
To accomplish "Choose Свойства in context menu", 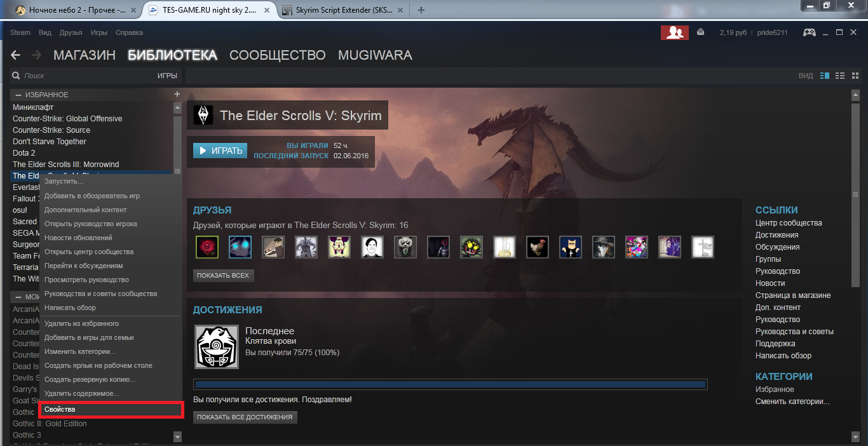I will (111, 409).
